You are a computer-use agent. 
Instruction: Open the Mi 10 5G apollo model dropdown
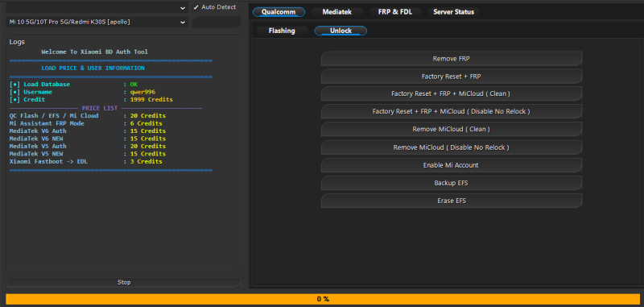point(97,23)
